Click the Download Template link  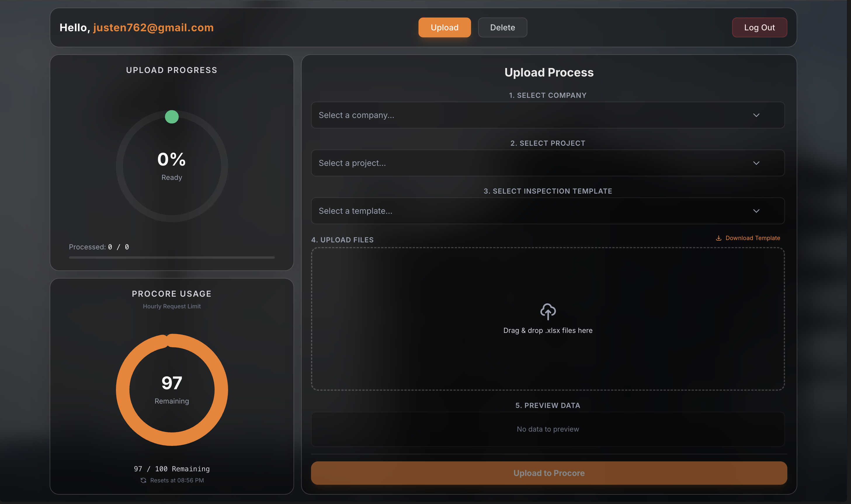pos(748,238)
